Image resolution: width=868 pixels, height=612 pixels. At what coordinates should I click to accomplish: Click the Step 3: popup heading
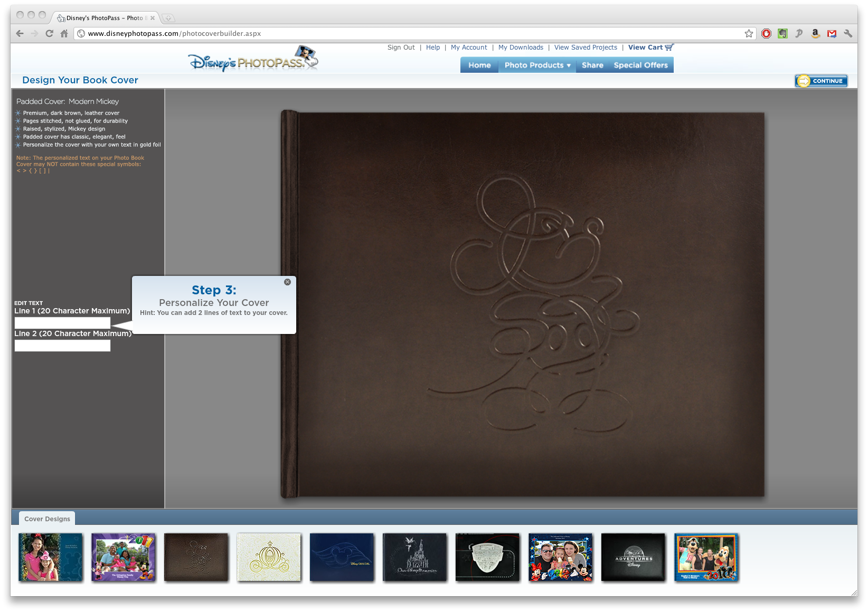point(214,290)
